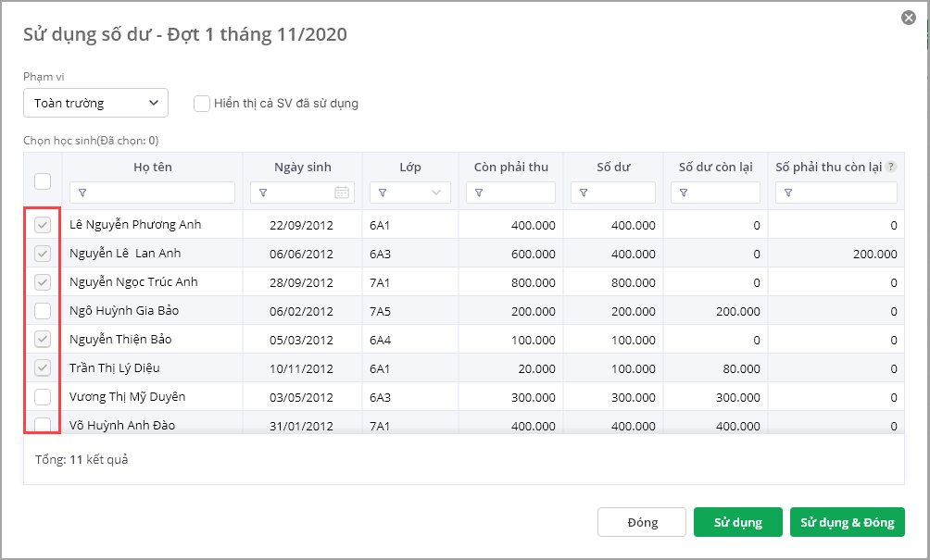Enable Hiển thị cả SV đã sử dụng checkbox
Screen dimensions: 930x560
point(201,104)
